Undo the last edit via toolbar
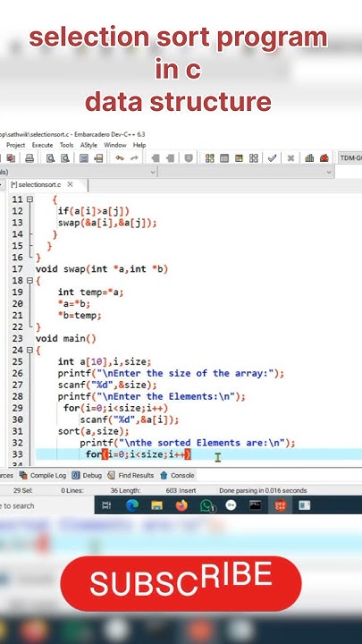The width and height of the screenshot is (362, 644). [120, 158]
